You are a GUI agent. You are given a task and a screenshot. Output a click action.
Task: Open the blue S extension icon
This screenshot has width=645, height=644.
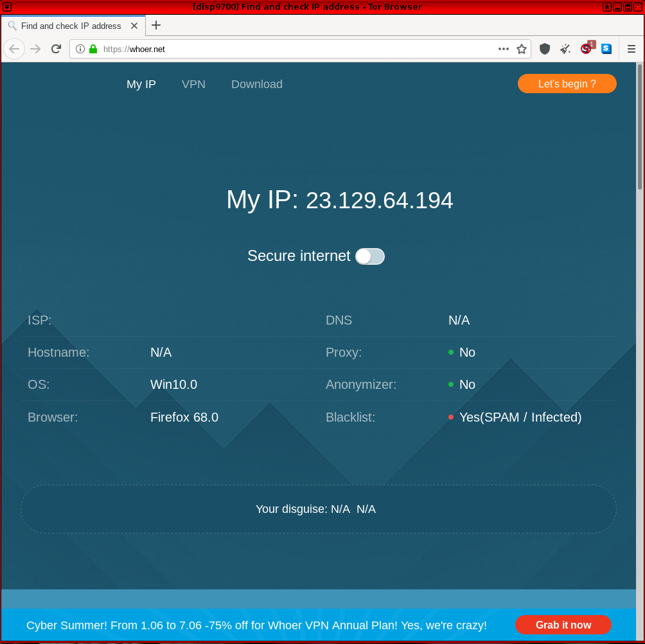point(606,49)
